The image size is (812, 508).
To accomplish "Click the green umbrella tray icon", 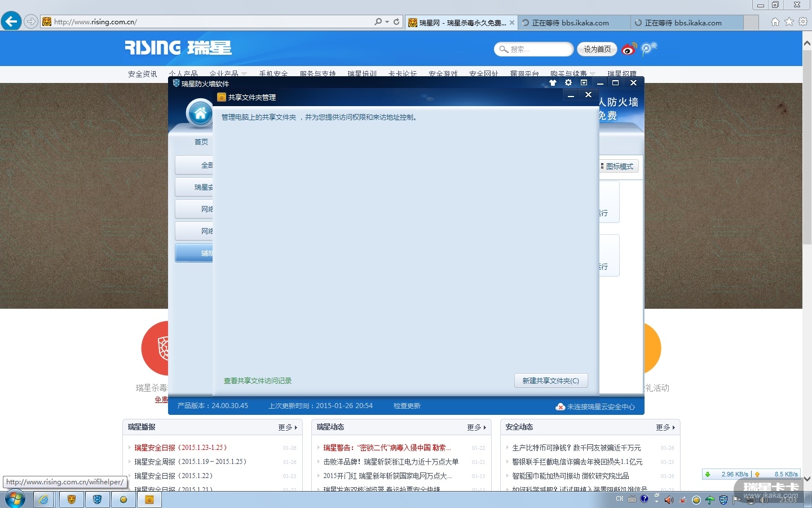I will (710, 500).
